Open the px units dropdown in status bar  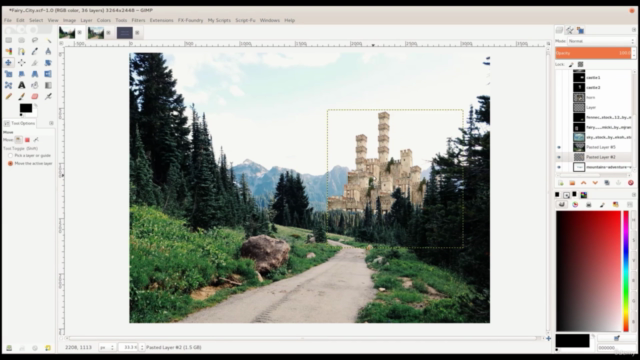tap(107, 347)
